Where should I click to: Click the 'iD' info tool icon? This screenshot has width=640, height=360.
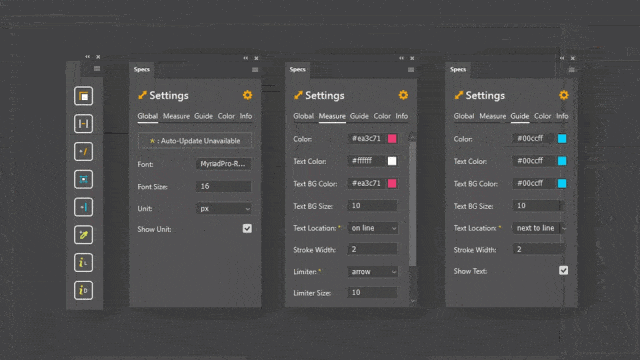tap(83, 290)
